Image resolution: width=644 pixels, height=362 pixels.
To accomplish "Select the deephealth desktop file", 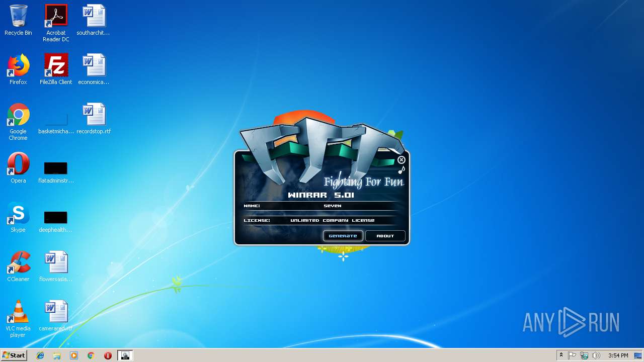I will (x=56, y=221).
